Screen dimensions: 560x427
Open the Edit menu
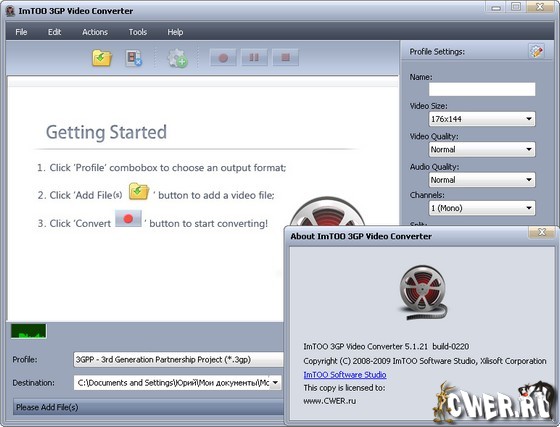[54, 32]
